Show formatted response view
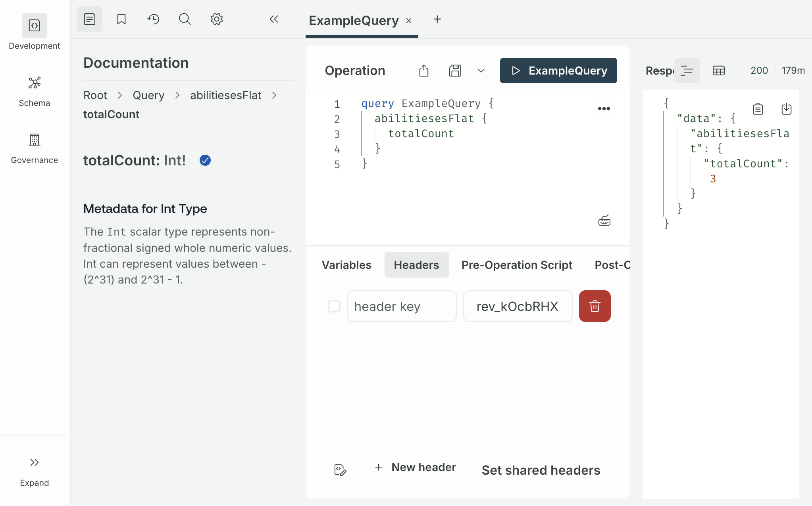 (687, 70)
